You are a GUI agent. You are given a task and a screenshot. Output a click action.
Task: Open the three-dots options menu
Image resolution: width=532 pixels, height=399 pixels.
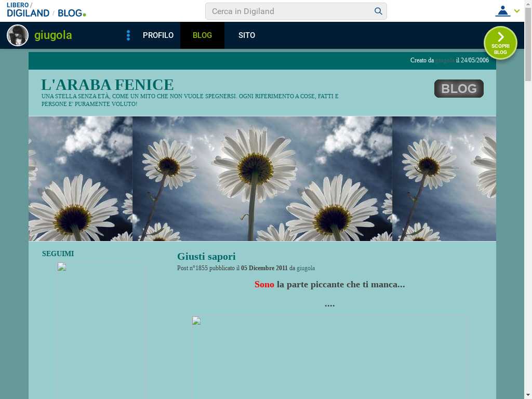click(128, 35)
